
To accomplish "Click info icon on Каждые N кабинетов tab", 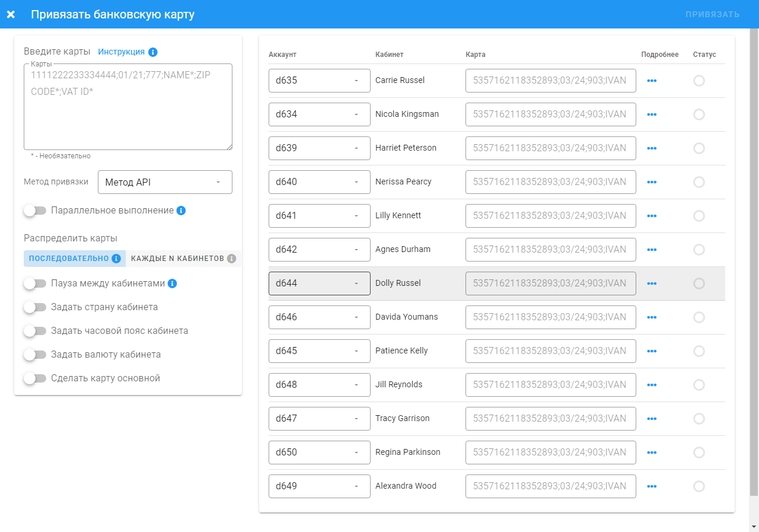I will point(232,259).
